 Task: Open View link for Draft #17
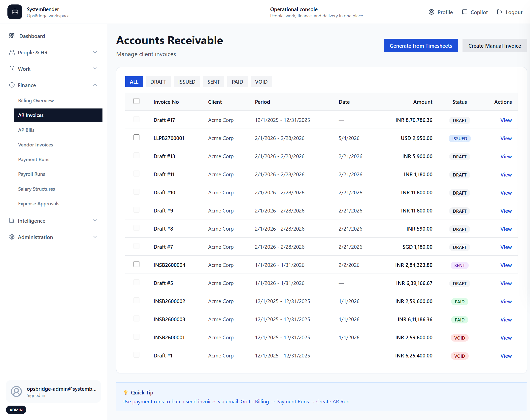pos(506,120)
